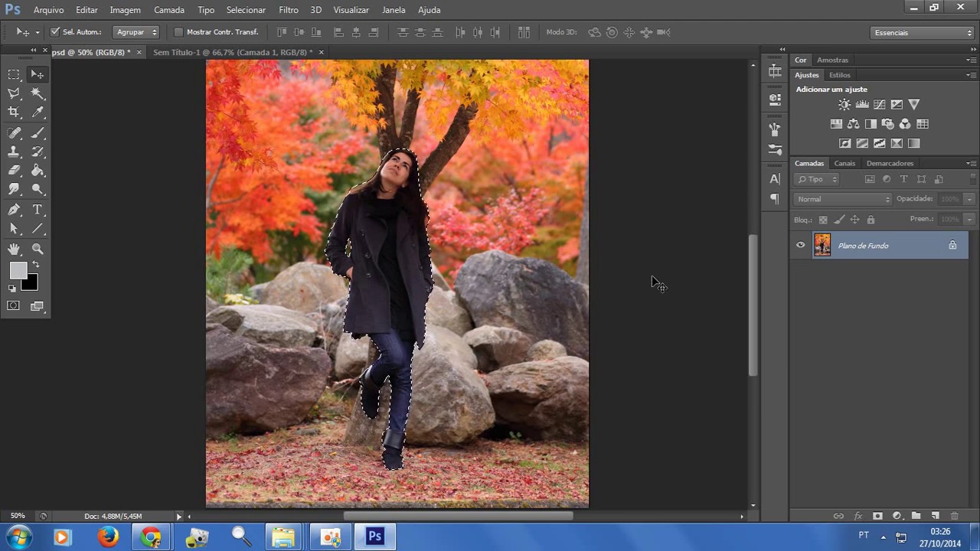This screenshot has width=980, height=551.
Task: Hide the Plano de Fundo layer
Action: coord(801,246)
